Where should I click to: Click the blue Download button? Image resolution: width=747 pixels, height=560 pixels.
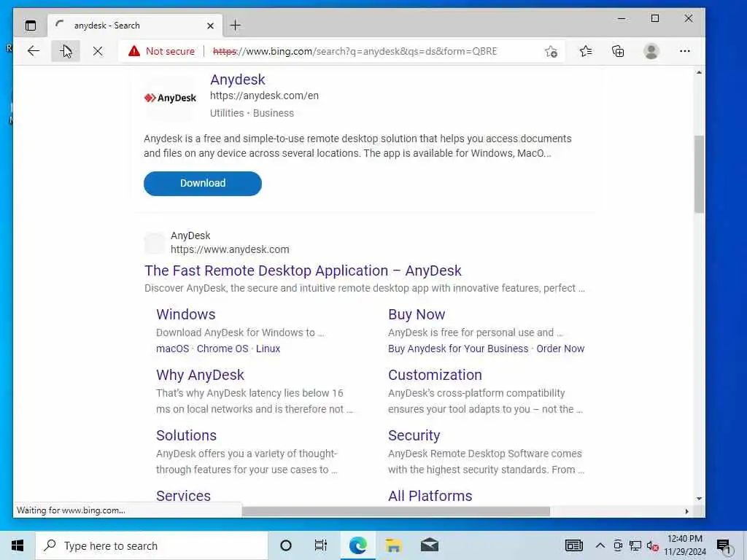[x=203, y=183]
